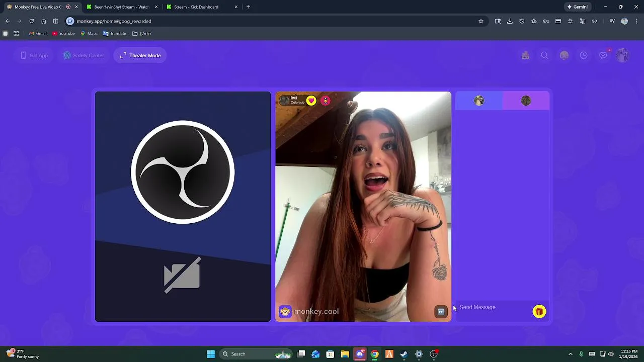Open my Monkey profile avatar
Screen dimensions: 644x362
(623, 55)
